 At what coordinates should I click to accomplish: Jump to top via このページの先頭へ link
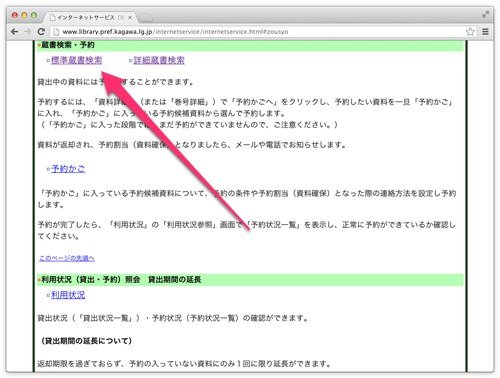pyautogui.click(x=67, y=258)
